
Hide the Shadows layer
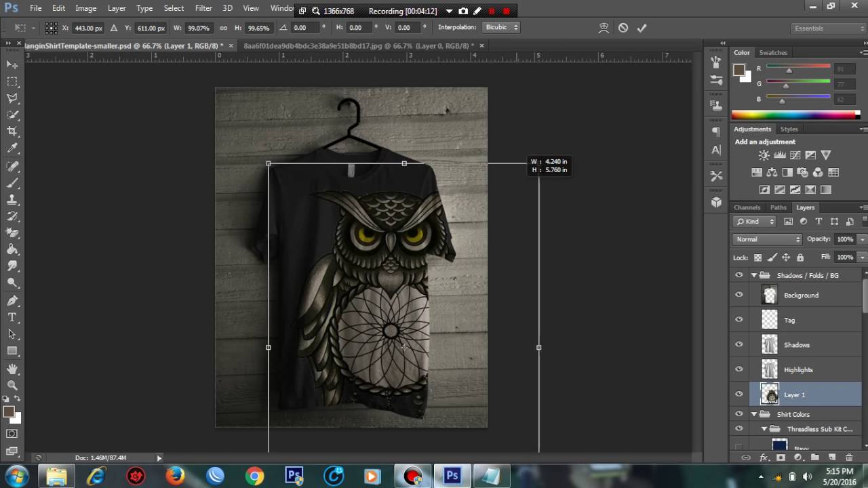739,344
